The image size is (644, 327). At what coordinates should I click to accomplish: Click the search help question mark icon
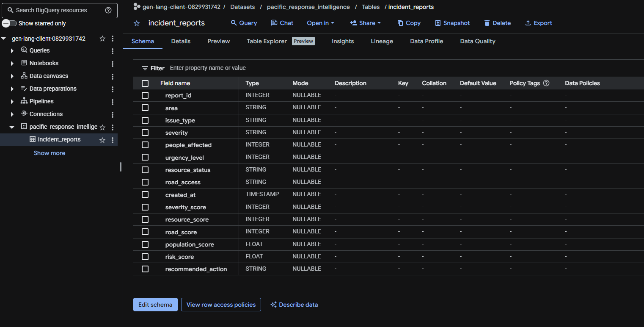tap(108, 10)
